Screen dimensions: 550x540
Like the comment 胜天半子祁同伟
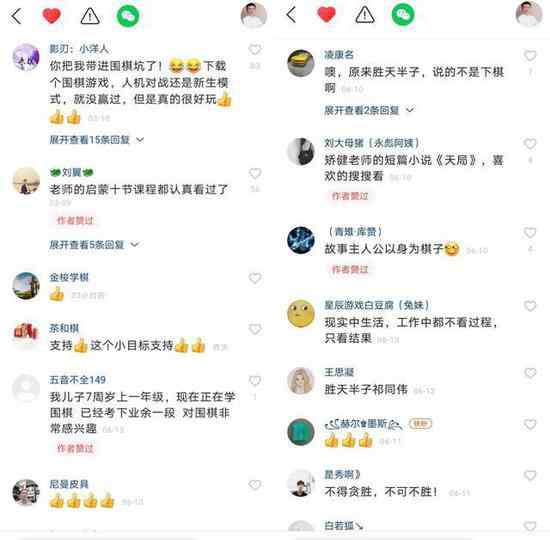[x=530, y=373]
